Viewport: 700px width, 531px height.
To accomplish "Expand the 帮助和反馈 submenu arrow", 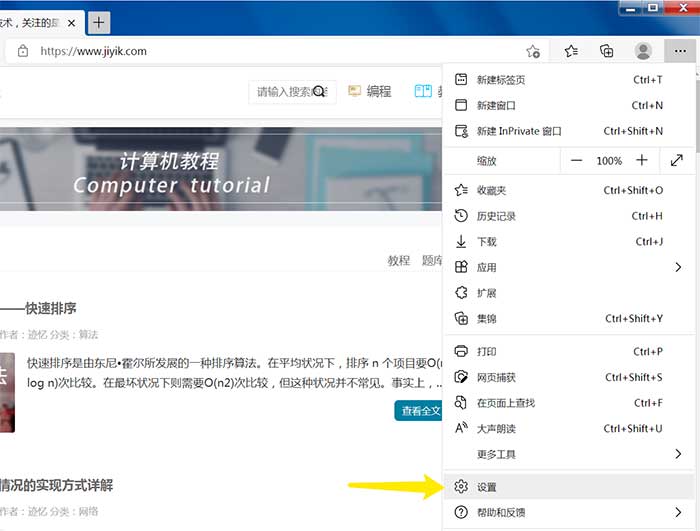I will coord(678,512).
